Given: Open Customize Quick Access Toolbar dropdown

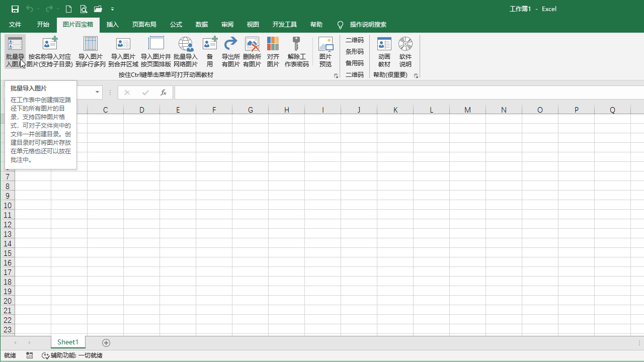Looking at the screenshot, I should (112, 9).
